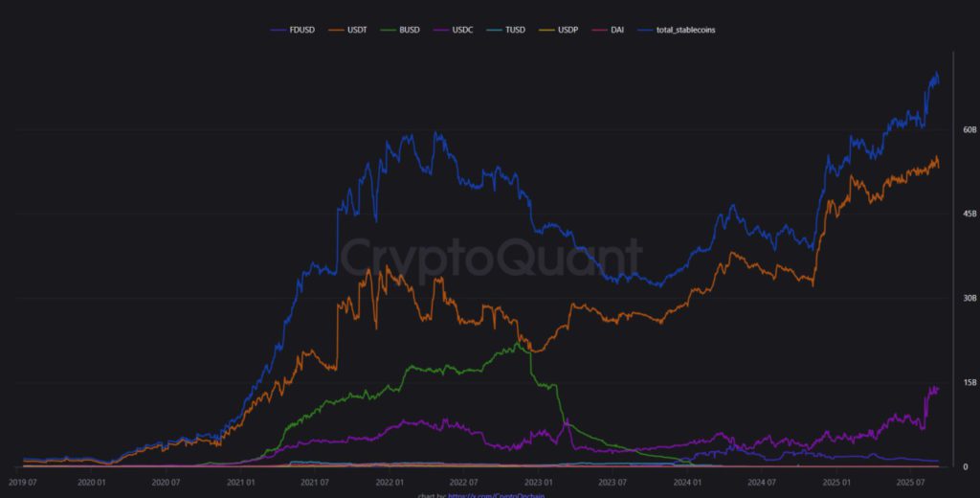Hide the USDT legend entry
Image resolution: width=980 pixels, height=498 pixels.
[x=357, y=30]
